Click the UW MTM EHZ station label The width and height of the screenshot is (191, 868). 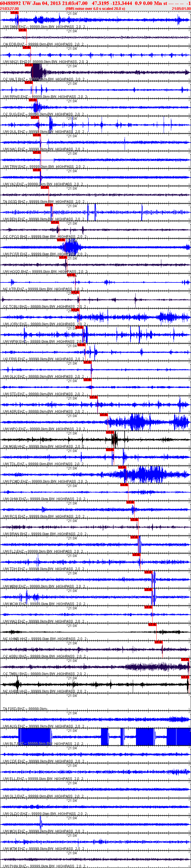(14, 849)
